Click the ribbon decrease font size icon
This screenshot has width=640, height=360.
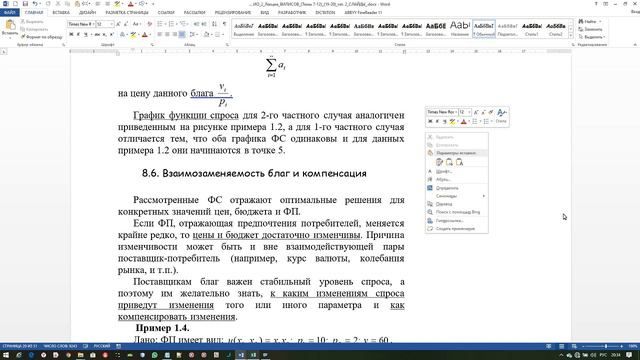coord(126,24)
